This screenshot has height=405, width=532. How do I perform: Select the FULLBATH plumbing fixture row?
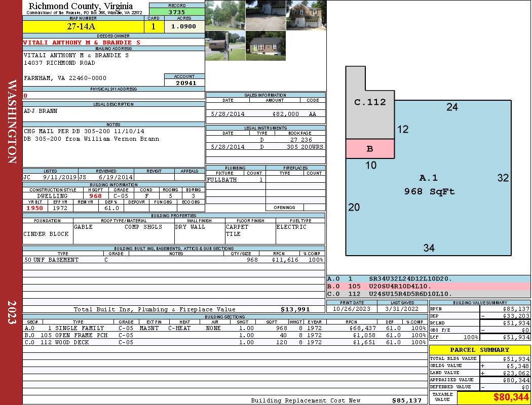coord(236,180)
